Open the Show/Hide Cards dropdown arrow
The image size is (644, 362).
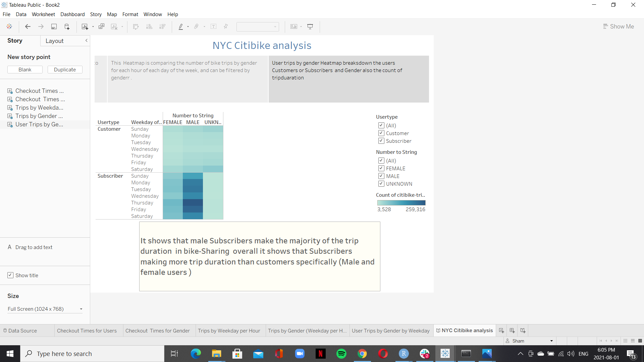point(301,27)
